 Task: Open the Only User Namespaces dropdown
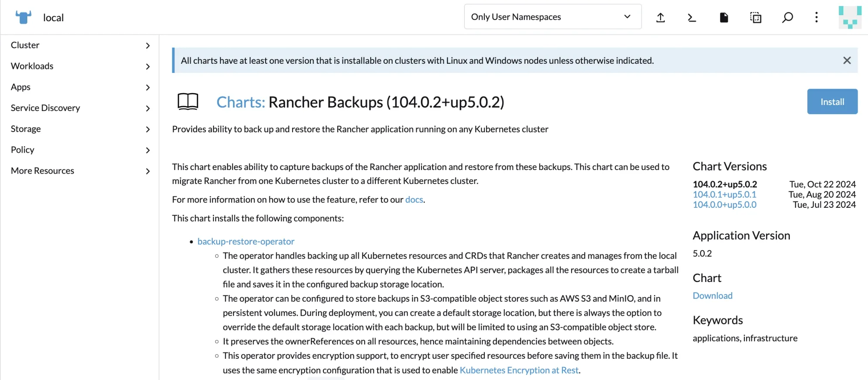pos(552,17)
